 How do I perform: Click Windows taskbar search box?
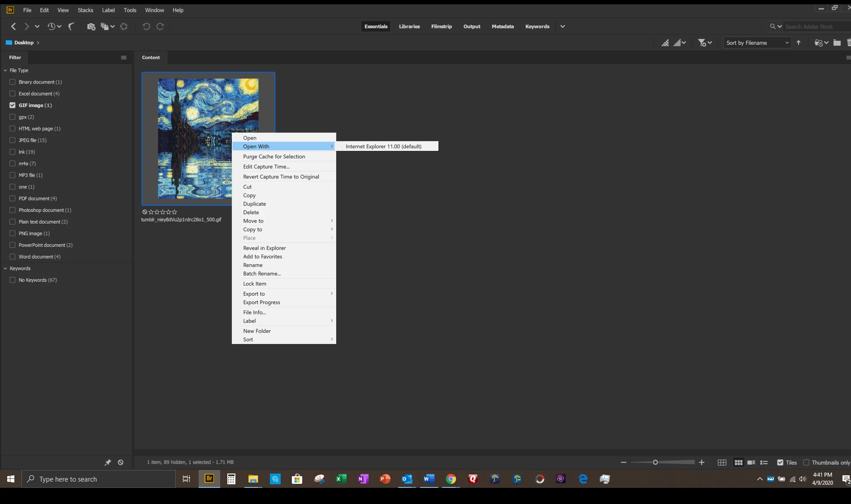click(x=99, y=479)
